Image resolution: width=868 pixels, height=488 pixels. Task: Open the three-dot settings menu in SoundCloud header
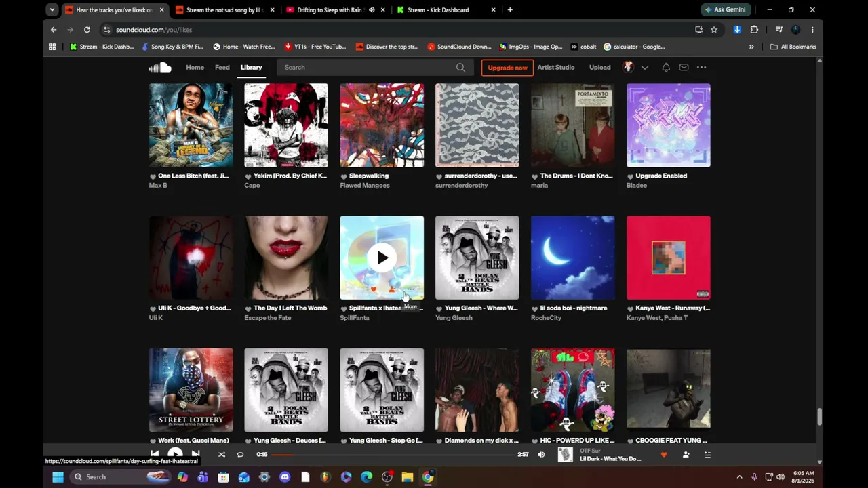click(x=701, y=67)
